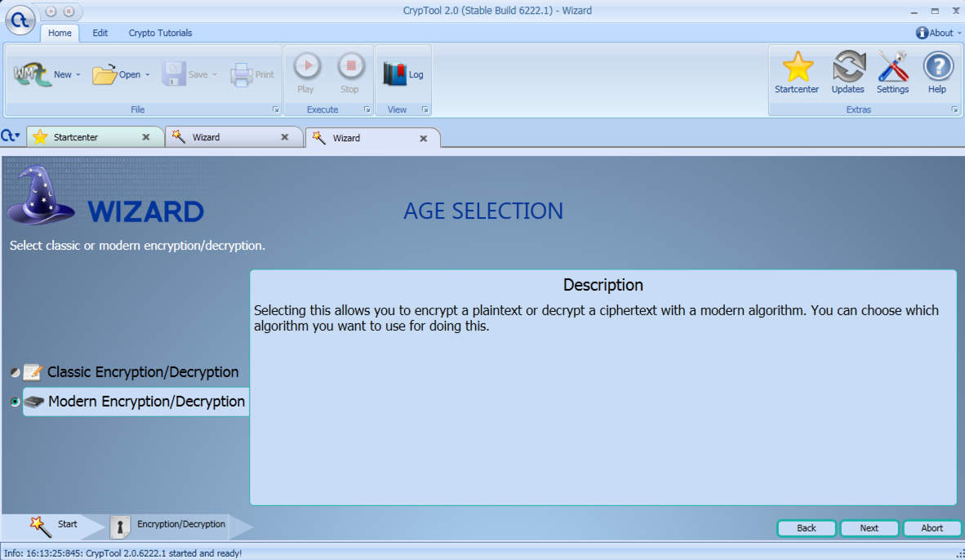Open the document tab list dropdown
The image size is (965, 560).
[x=11, y=136]
